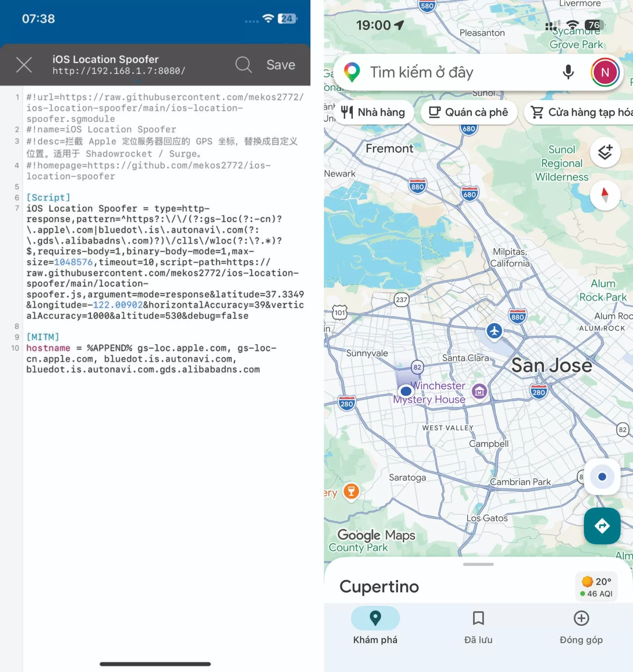Tap the Winchester Mystery House label
633x672 pixels.
click(x=429, y=392)
